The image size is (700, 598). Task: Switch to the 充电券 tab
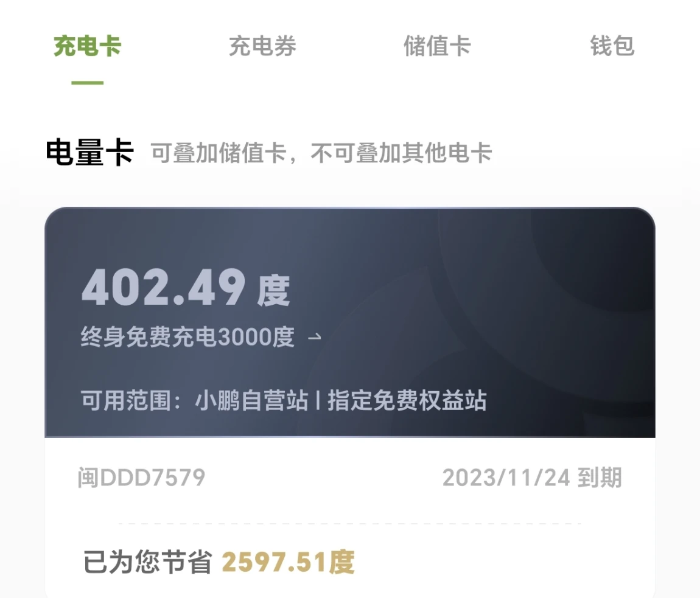(262, 46)
